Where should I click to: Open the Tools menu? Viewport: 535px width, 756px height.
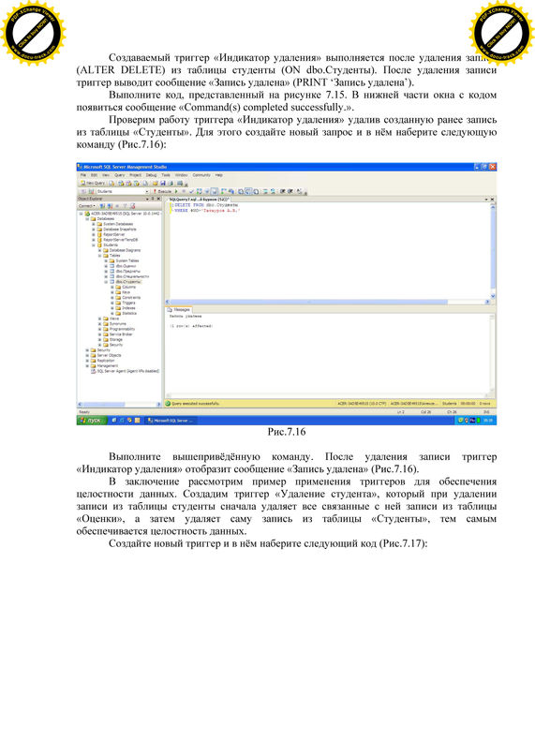pos(166,175)
